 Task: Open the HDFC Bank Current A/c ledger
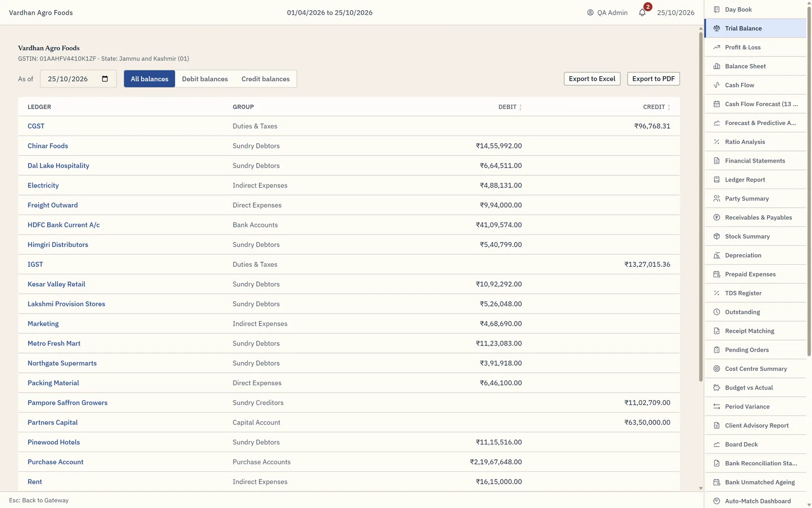click(63, 225)
